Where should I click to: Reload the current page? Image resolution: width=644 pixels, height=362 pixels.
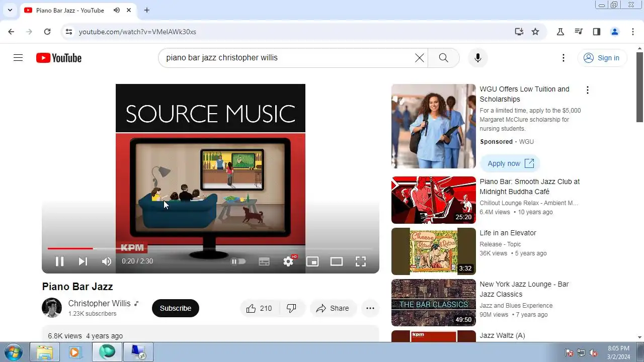click(x=47, y=32)
